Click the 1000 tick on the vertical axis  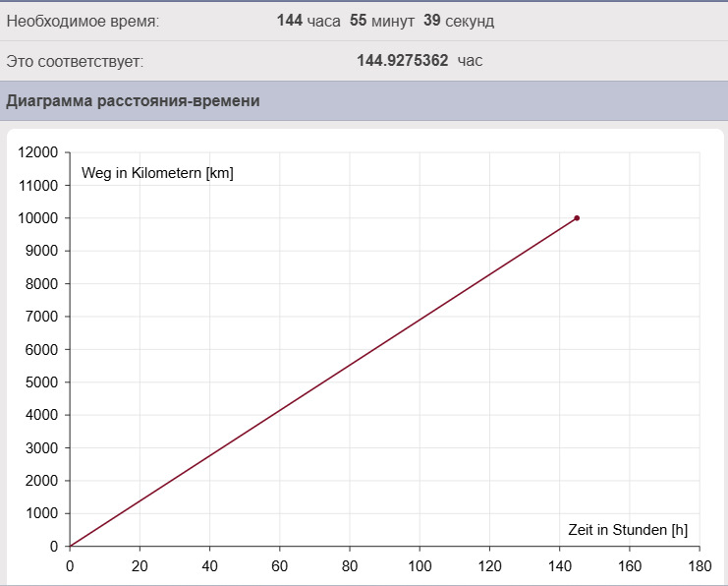(x=43, y=513)
